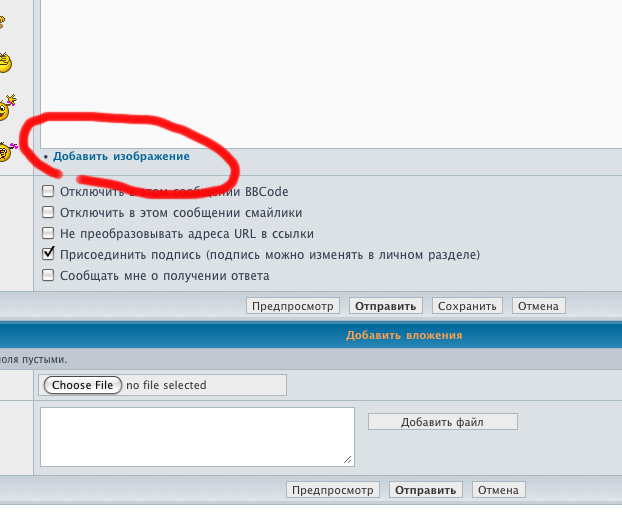Uncheck the 'Присоединить подпись' checkbox
This screenshot has width=622, height=515.
tap(48, 254)
